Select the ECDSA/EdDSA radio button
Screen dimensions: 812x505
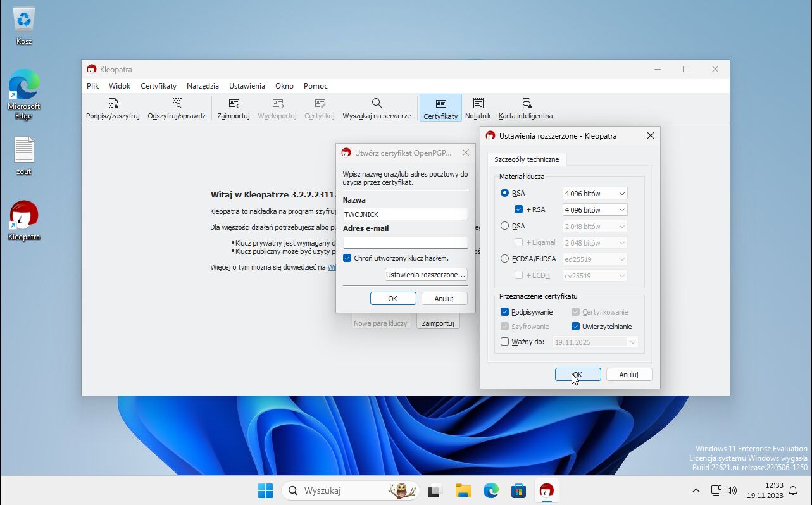point(505,259)
